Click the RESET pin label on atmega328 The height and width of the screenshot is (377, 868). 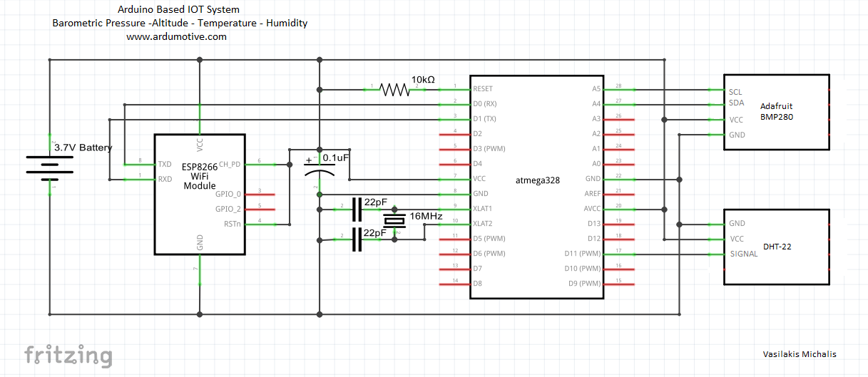click(x=483, y=89)
